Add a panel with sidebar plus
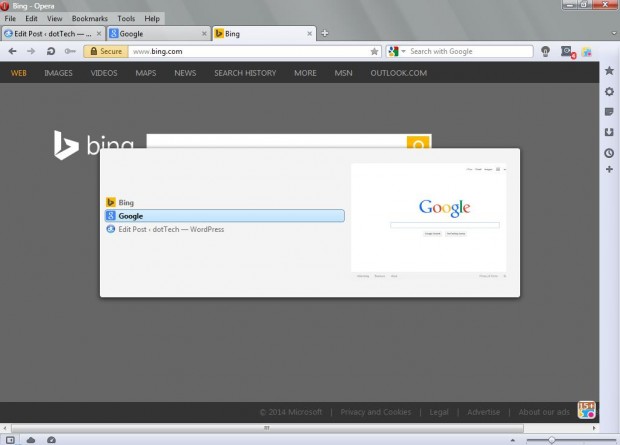This screenshot has width=620, height=445. (609, 169)
